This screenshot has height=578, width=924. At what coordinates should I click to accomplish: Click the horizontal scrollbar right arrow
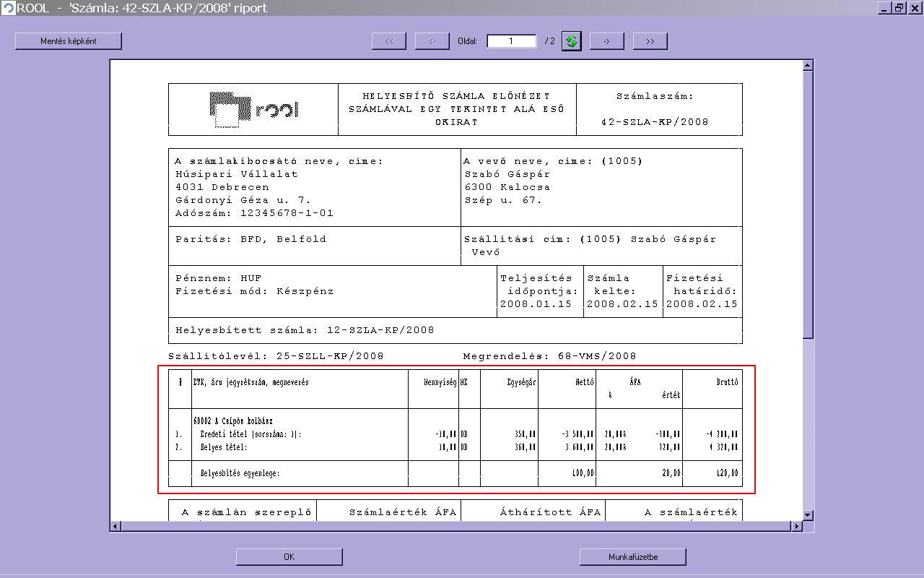(797, 526)
